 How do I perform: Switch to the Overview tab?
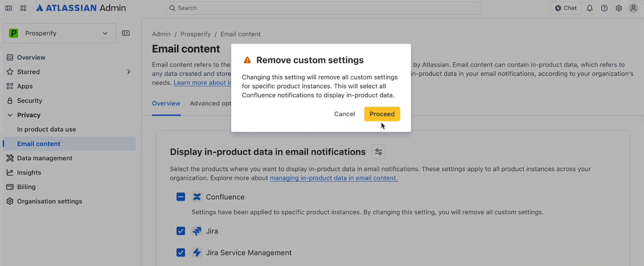pyautogui.click(x=166, y=103)
